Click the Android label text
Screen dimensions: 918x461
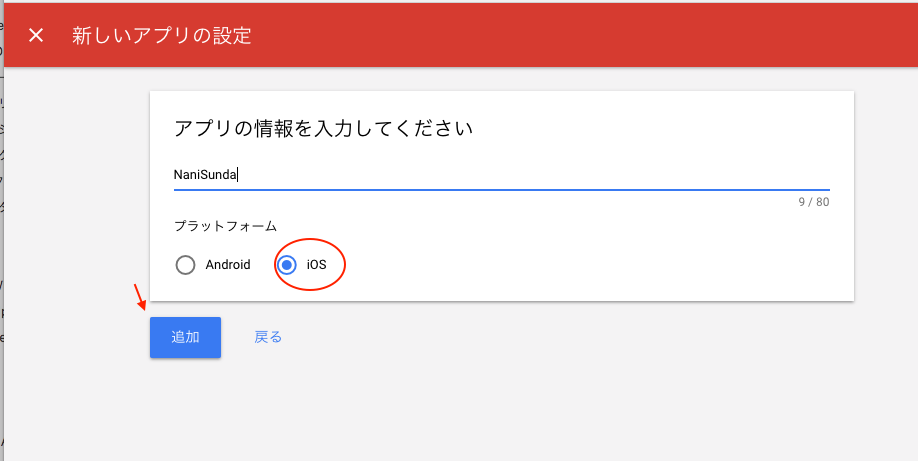pos(228,265)
